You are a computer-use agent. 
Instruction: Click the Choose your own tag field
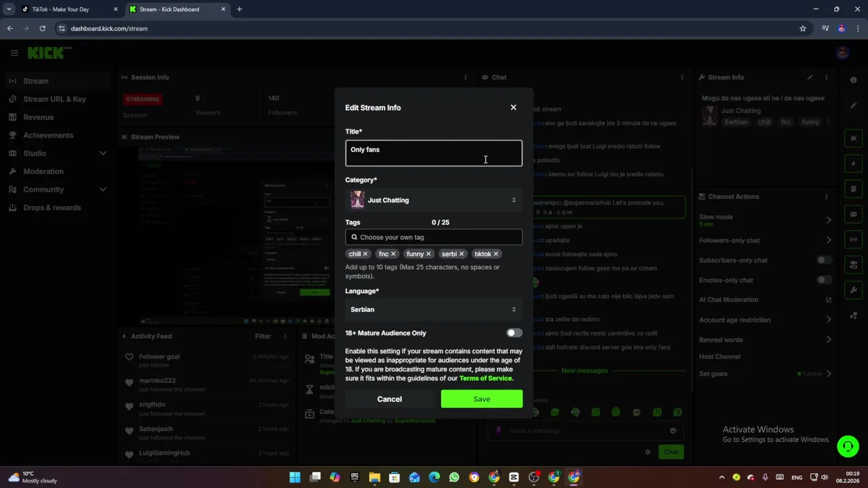[x=433, y=237]
